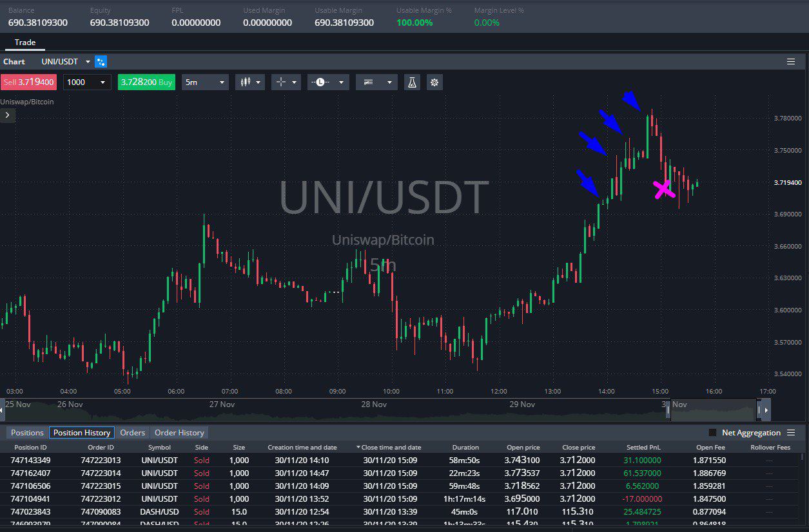Click the right handle of timeline navigator
The image size is (809, 532).
pos(759,410)
